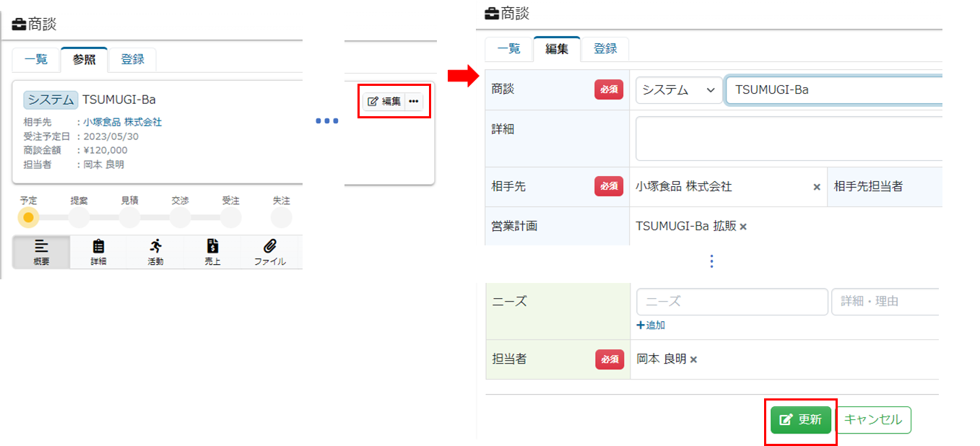The image size is (980, 446).
Task: Remove TSUMUGI-Ba 拡販 plan with x icon
Action: 743,227
